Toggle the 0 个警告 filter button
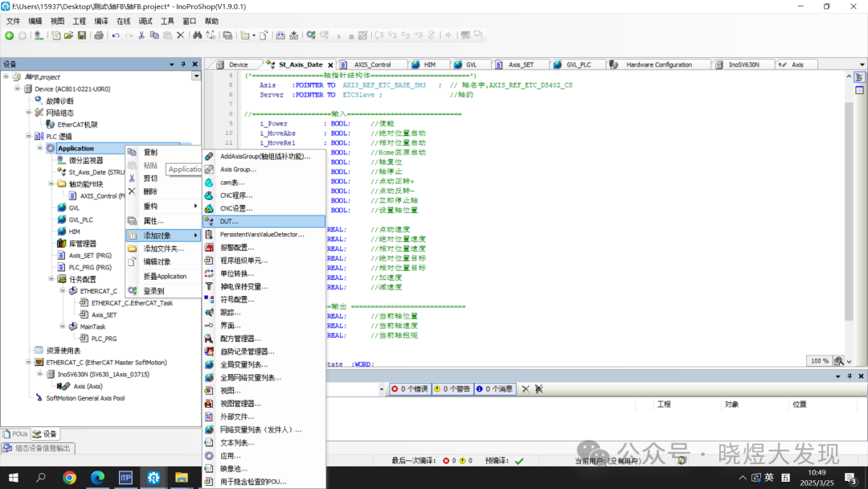This screenshot has width=868, height=489. [452, 389]
